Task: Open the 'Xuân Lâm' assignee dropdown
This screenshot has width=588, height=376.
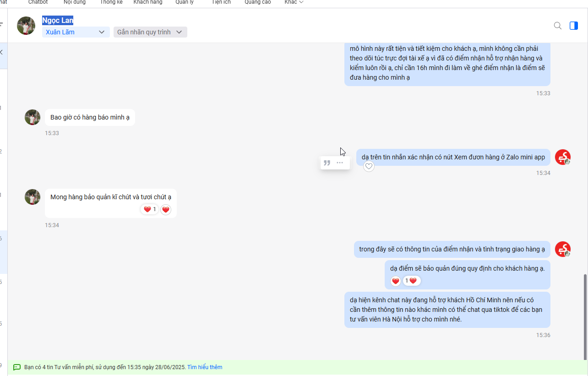Action: [76, 32]
